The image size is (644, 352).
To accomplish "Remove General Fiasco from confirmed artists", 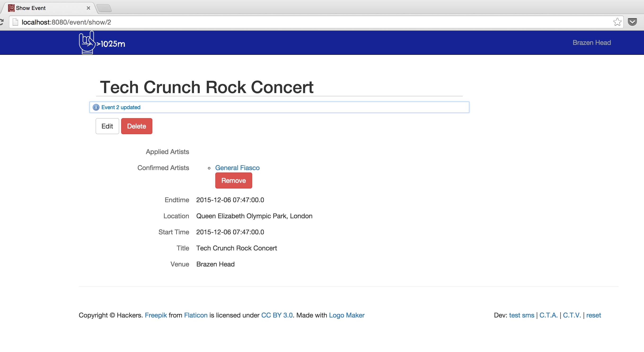I will tap(233, 180).
